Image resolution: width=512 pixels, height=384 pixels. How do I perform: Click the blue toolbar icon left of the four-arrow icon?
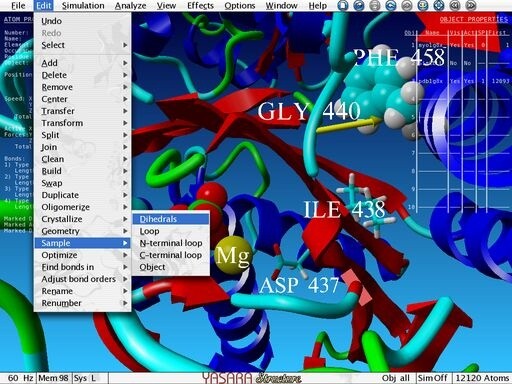click(423, 6)
